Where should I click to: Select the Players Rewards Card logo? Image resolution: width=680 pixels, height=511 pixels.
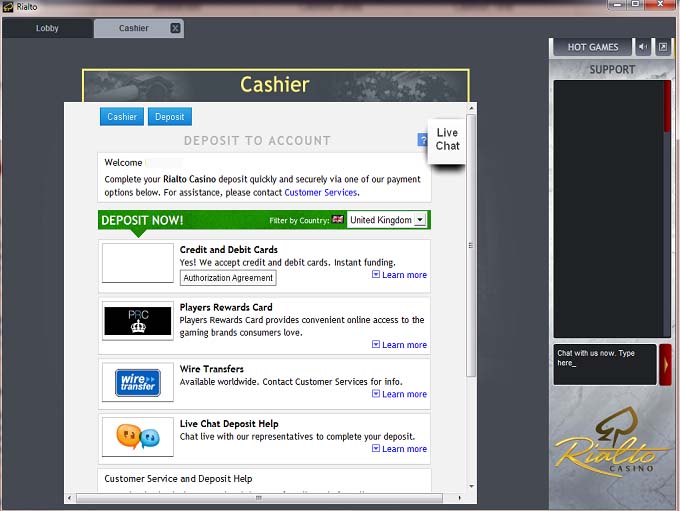tap(138, 322)
